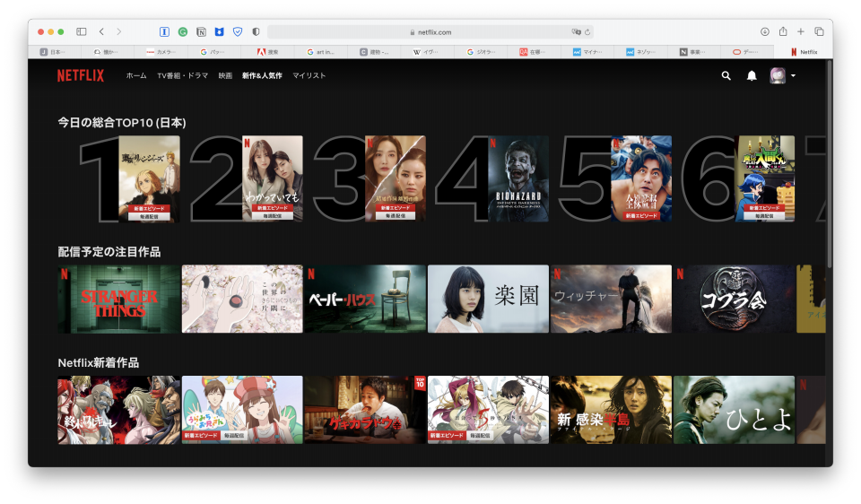Screen dimensions: 861x504
Task: Click the Netflix logo
Action: click(81, 75)
